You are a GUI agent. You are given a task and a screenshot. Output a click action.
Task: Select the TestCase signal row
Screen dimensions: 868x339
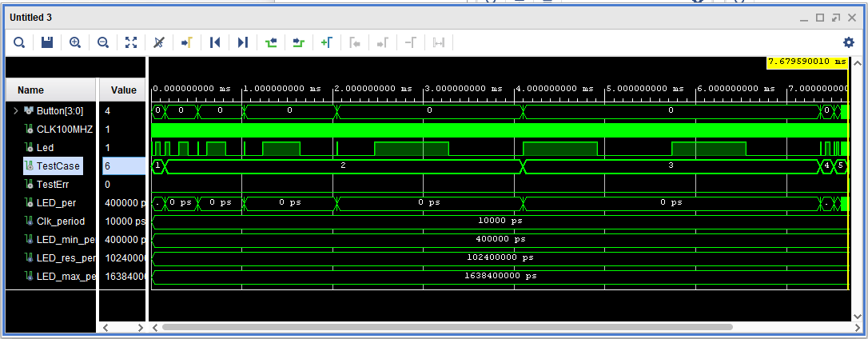click(x=58, y=166)
